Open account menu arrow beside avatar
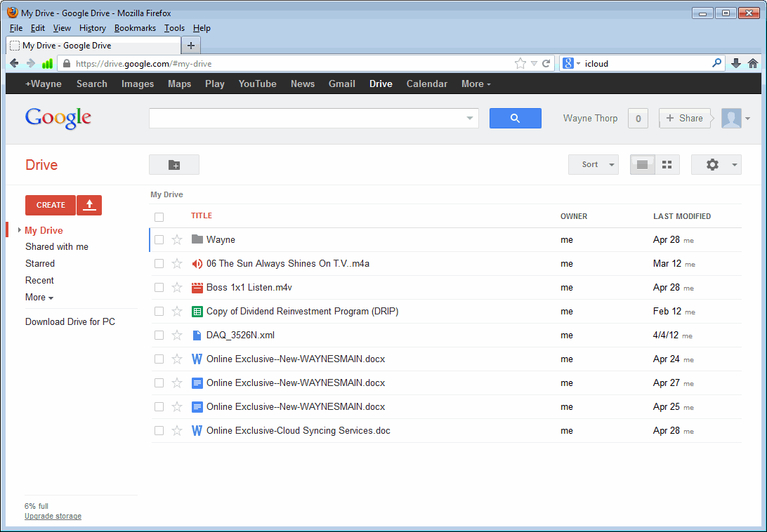This screenshot has height=532, width=767. [747, 119]
